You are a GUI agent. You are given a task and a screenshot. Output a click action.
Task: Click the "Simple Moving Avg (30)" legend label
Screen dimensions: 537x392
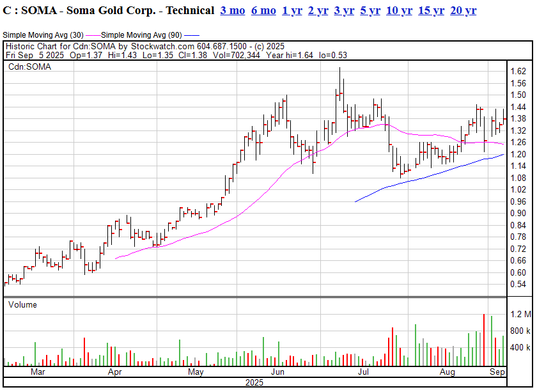point(43,35)
